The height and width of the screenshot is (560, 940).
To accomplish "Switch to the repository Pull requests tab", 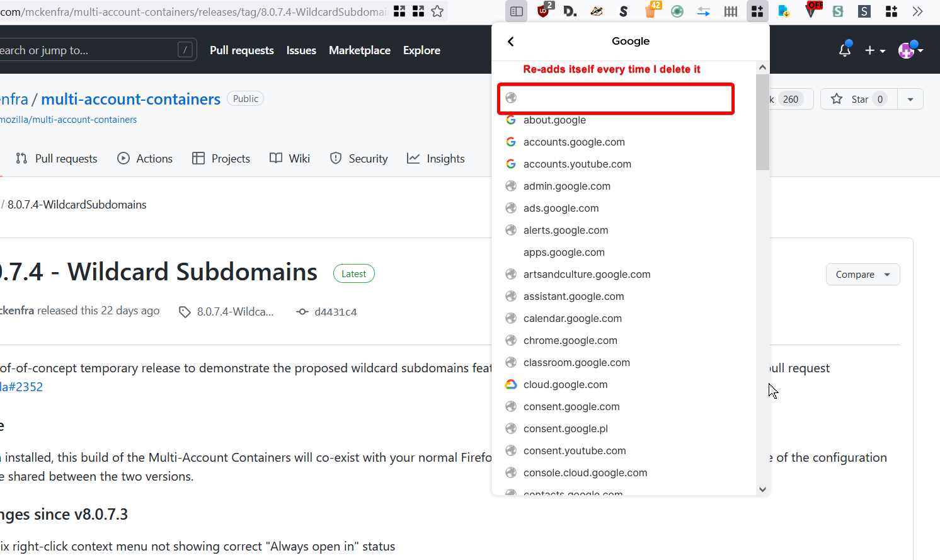I will pos(57,159).
